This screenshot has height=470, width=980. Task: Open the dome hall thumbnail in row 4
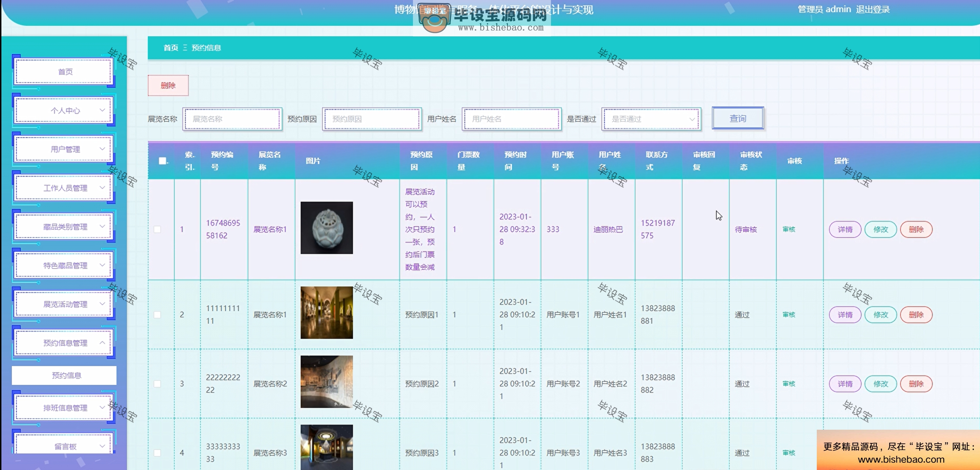point(327,448)
